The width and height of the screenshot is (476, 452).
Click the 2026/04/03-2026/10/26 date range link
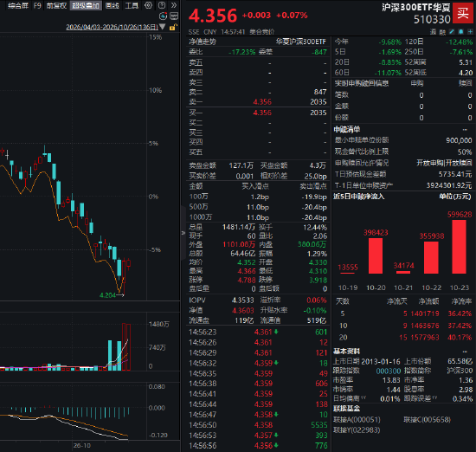[112, 27]
